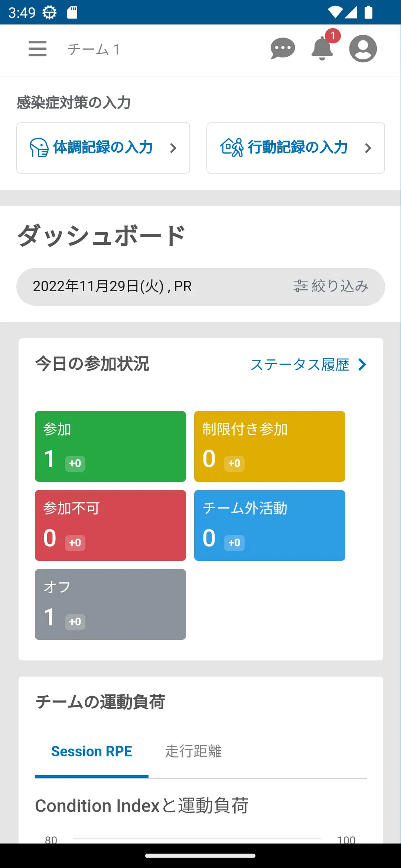
Task: Select the green 参加 status card
Action: (x=110, y=446)
